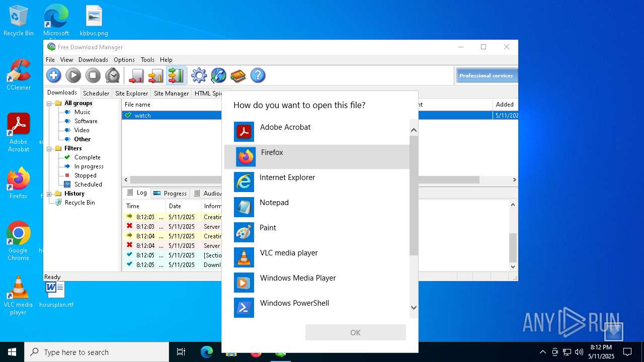Choose VLC media player in the list
The image size is (644, 362).
point(317,257)
